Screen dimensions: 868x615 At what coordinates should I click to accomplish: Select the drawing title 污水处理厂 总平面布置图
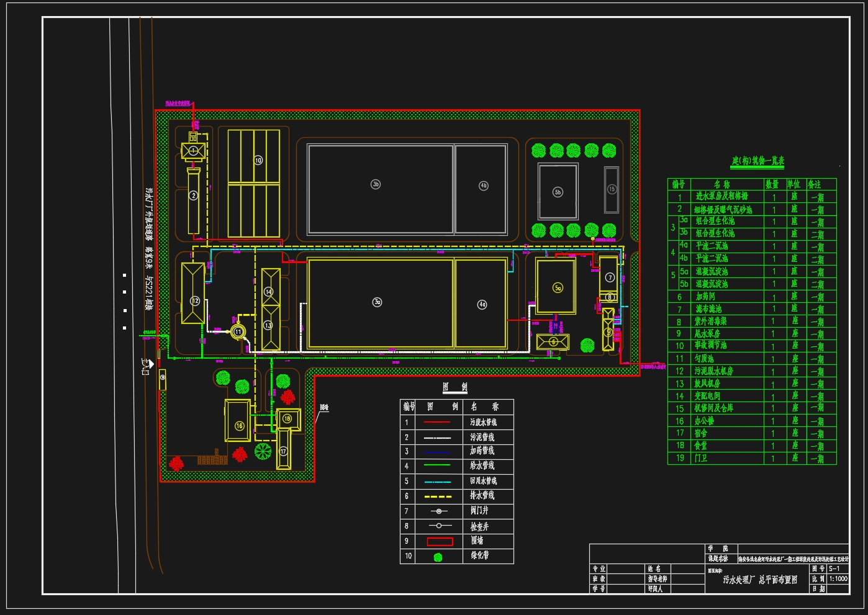(x=759, y=581)
